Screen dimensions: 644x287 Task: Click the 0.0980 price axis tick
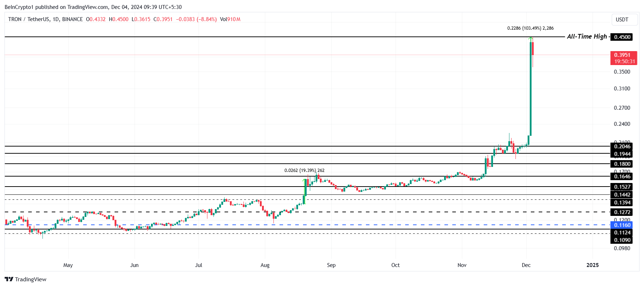point(622,248)
